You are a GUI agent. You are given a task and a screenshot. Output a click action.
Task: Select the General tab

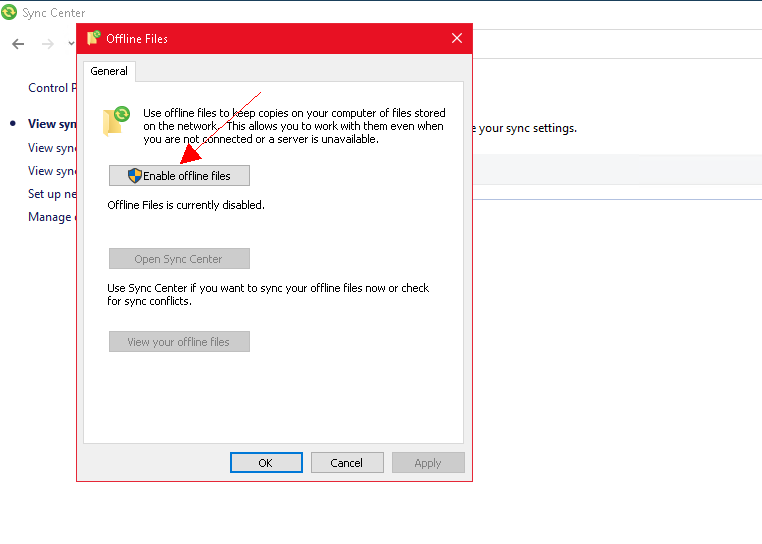pos(109,71)
